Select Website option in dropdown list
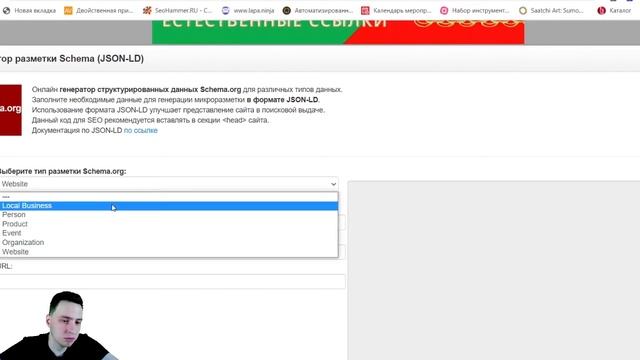Image resolution: width=640 pixels, height=360 pixels. [169, 252]
